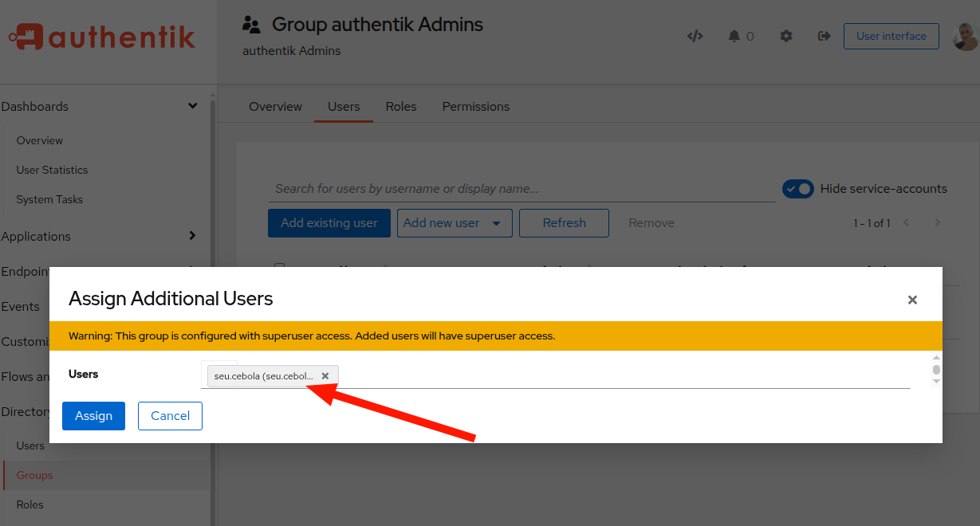The image size is (980, 526).
Task: Switch to the Roles tab
Action: (x=401, y=106)
